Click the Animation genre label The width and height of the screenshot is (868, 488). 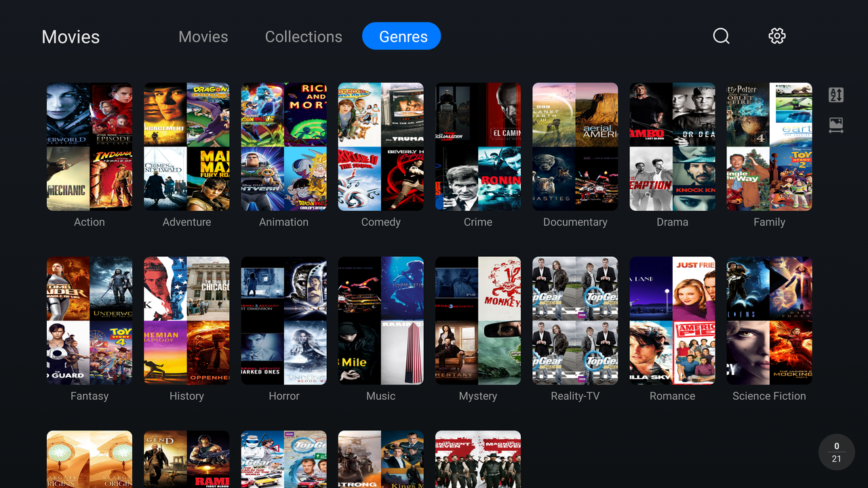[x=283, y=222]
